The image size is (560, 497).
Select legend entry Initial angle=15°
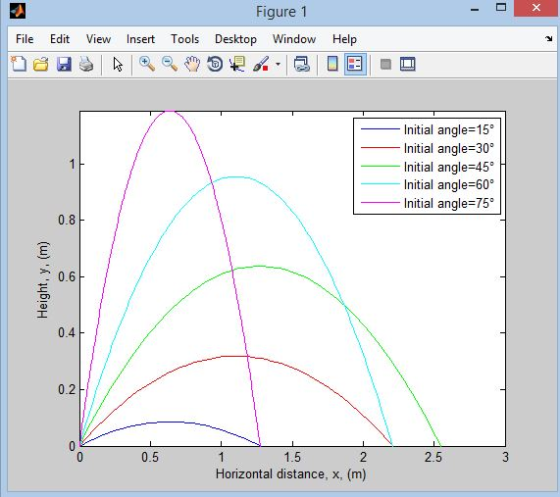coord(449,130)
